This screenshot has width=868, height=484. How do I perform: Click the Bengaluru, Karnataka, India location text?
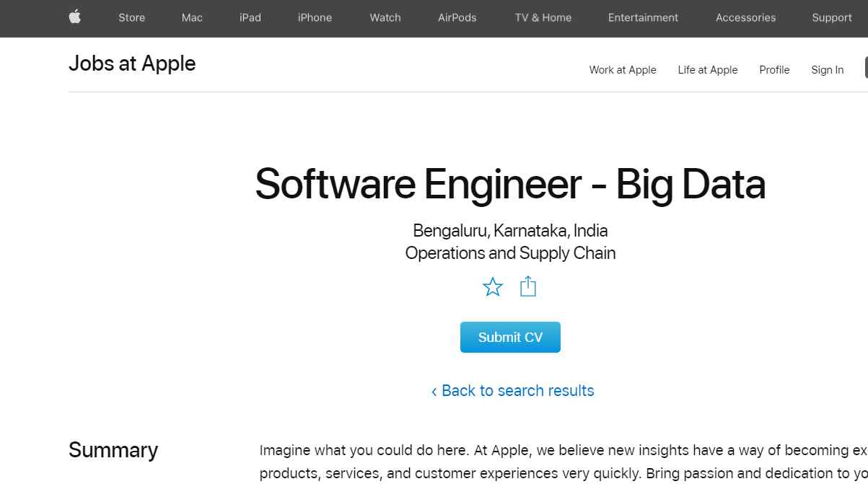510,231
